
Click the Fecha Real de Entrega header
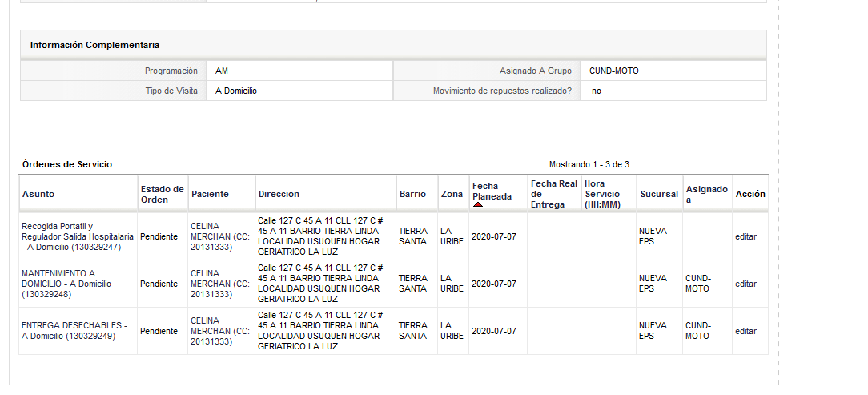[x=553, y=194]
